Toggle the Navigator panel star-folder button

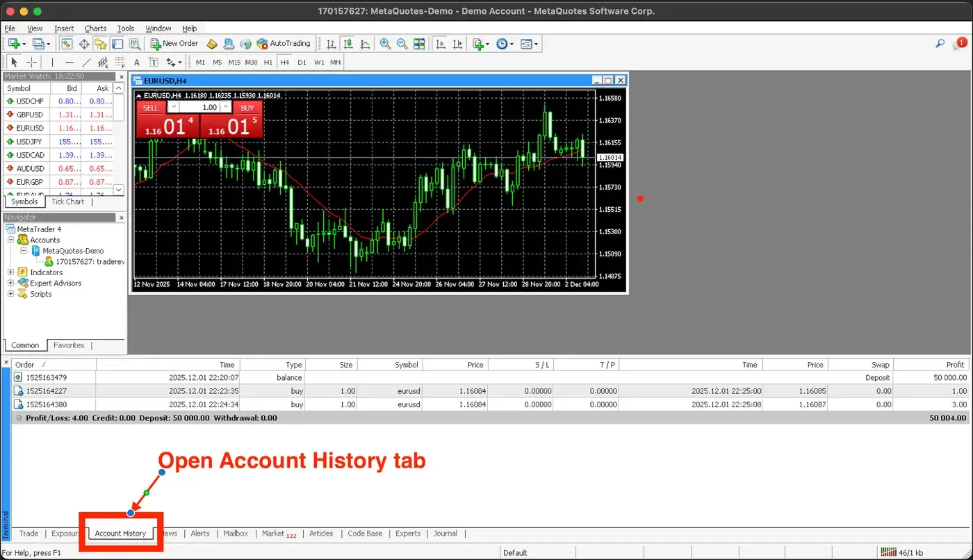(x=101, y=44)
